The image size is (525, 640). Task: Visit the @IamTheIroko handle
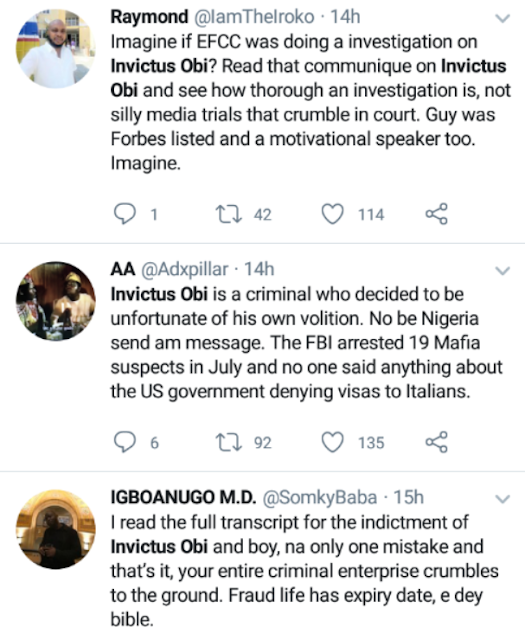[254, 17]
